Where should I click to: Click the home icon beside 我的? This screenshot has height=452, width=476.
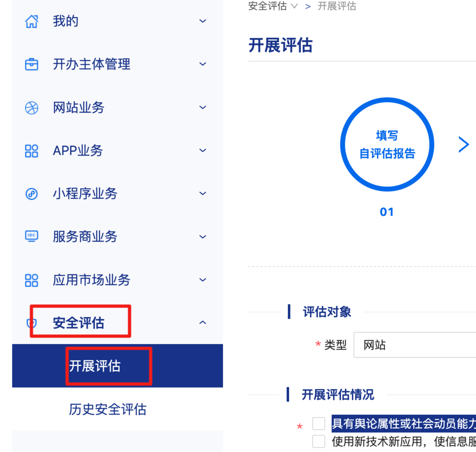(32, 22)
